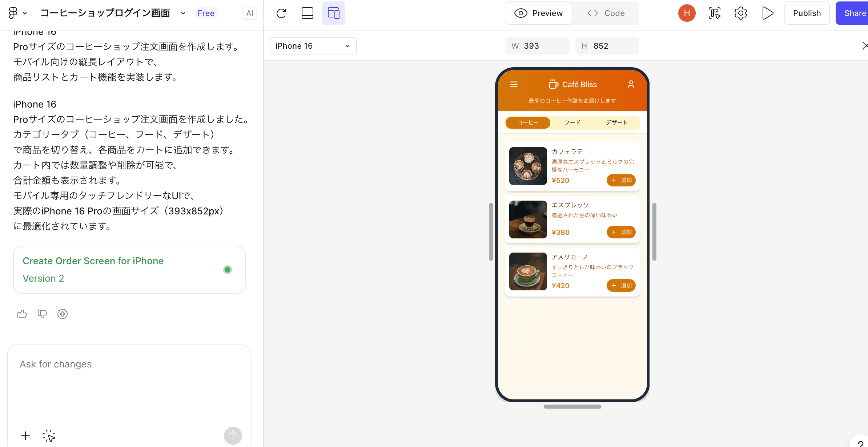868x447 pixels.
Task: Add カフェラテ with the 追加 button
Action: [x=621, y=180]
